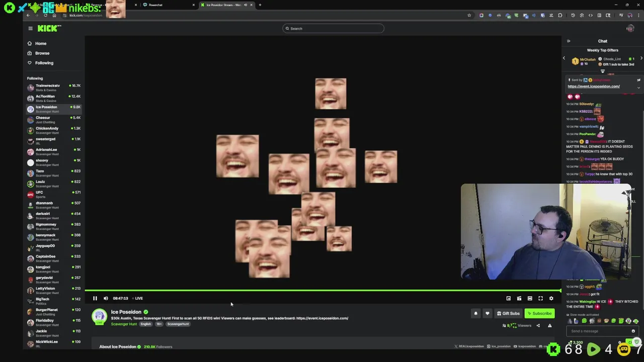Open the UFC channel
The width and height of the screenshot is (644, 362).
click(54, 194)
